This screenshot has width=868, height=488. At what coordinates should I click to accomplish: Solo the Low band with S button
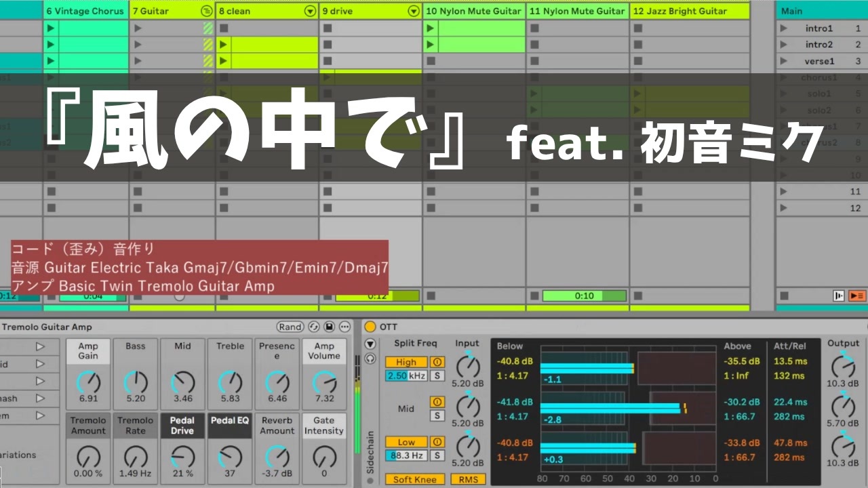tap(437, 455)
